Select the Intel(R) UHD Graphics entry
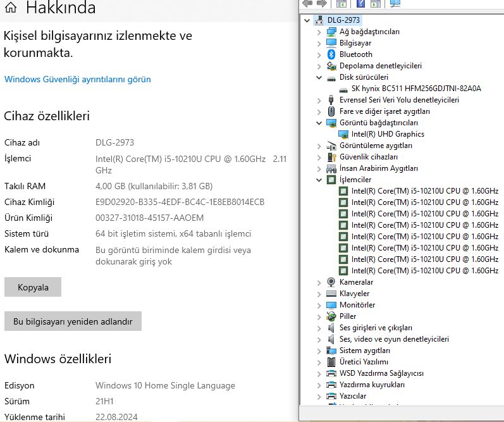The width and height of the screenshot is (504, 422). (x=388, y=134)
